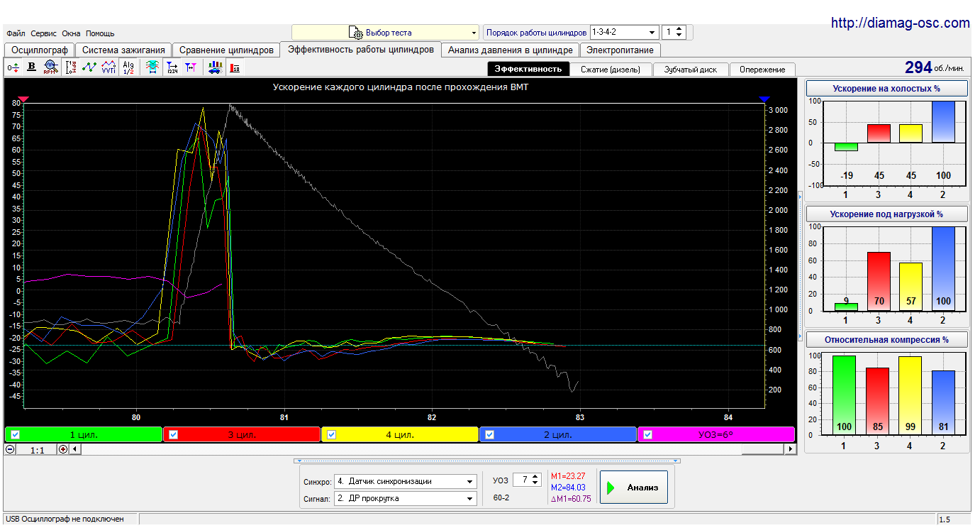The width and height of the screenshot is (980, 528).
Task: Click the red 3 цил. color label
Action: [242, 435]
